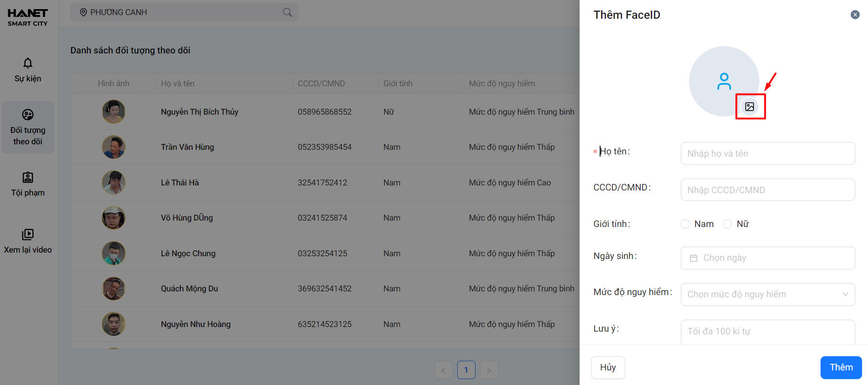Click photo of Quách Mộng Du
Image resolution: width=868 pixels, height=385 pixels.
pyautogui.click(x=113, y=289)
